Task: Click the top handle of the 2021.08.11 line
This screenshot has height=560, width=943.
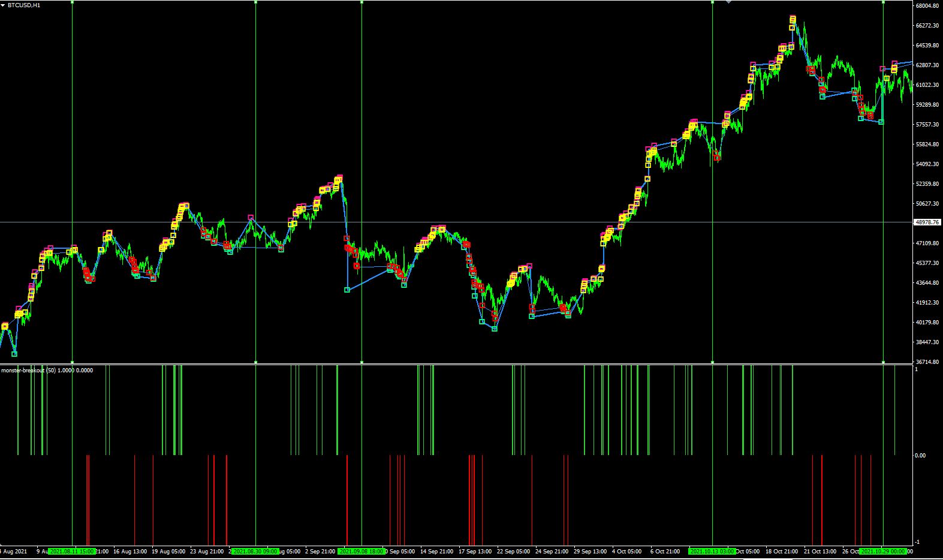Action: pos(72,2)
